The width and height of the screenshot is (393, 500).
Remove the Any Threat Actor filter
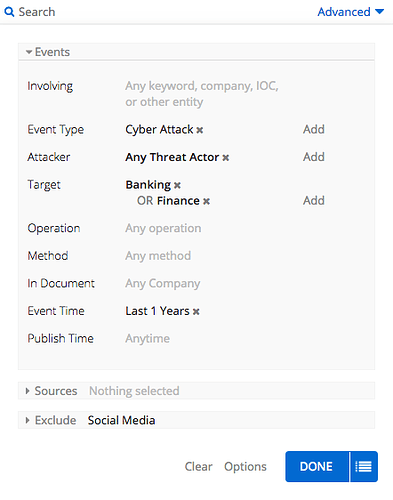point(226,158)
